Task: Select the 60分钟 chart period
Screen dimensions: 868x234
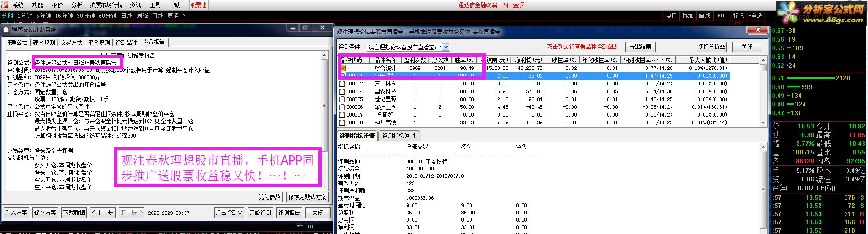Action: [108, 16]
